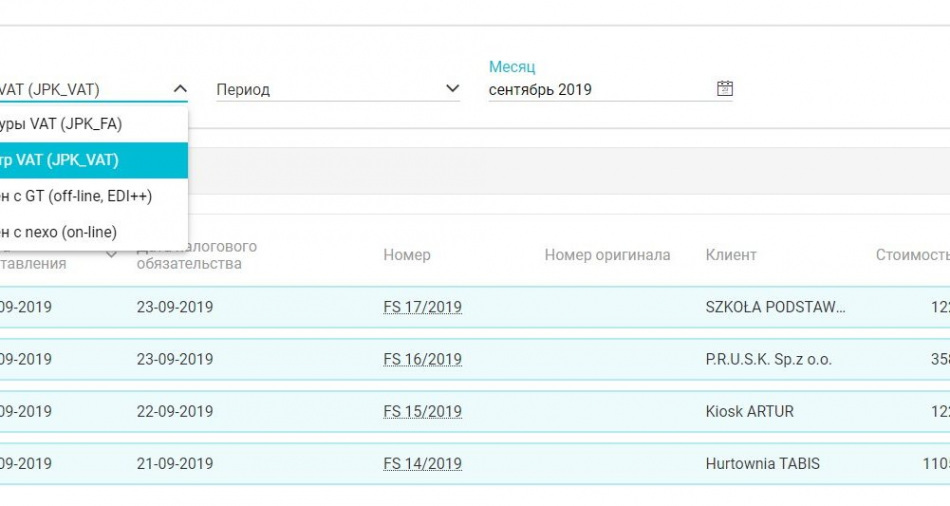The height and width of the screenshot is (506, 950).
Task: Click the сентябрь 2019 month field
Action: tap(600, 90)
